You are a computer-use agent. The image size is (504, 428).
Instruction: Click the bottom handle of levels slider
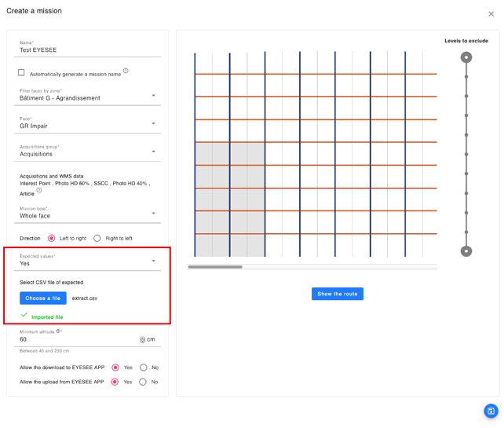[466, 251]
